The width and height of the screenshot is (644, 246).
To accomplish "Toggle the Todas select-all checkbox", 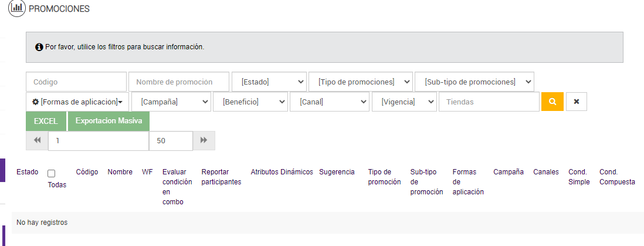I will point(52,174).
